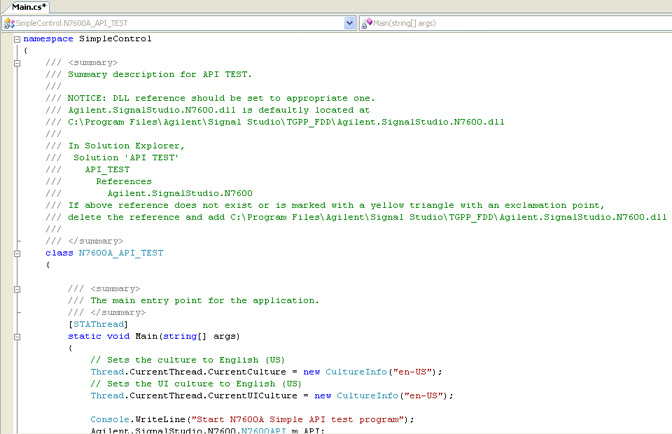Viewport: 672px width, 434px height.
Task: Collapse the namespace SimpleControl block
Action: [17, 39]
